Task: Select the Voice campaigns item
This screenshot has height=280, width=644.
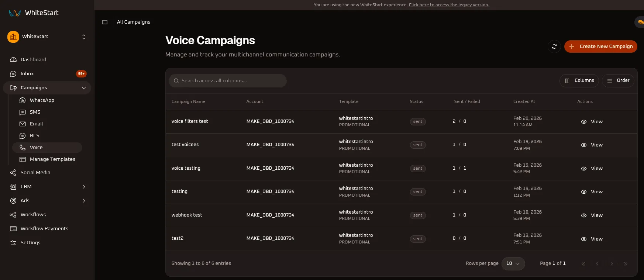Action: tap(47, 147)
